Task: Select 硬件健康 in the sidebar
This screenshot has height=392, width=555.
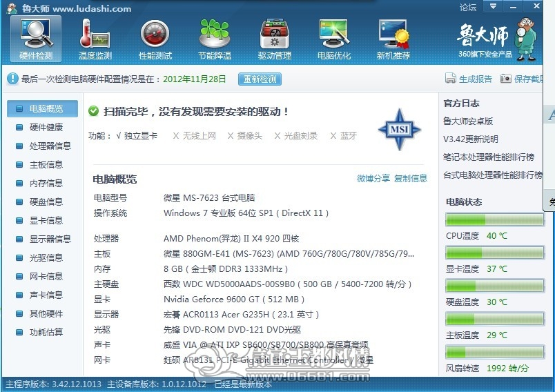Action: (x=43, y=128)
